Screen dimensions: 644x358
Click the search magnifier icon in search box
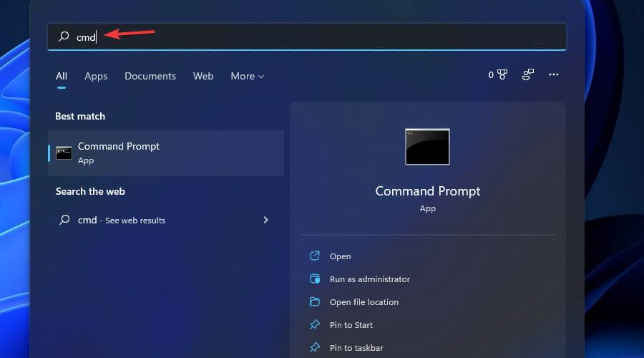pyautogui.click(x=64, y=37)
